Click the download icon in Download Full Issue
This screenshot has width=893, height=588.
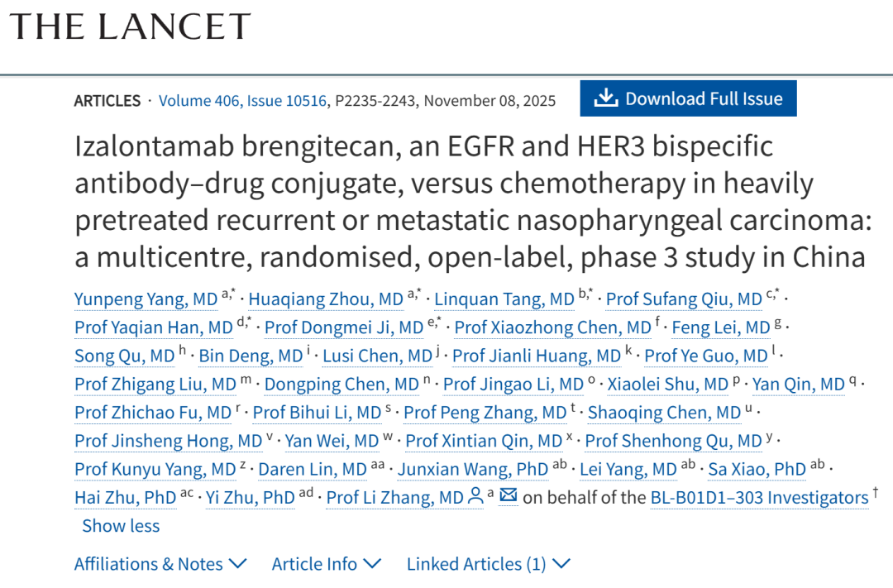(606, 98)
